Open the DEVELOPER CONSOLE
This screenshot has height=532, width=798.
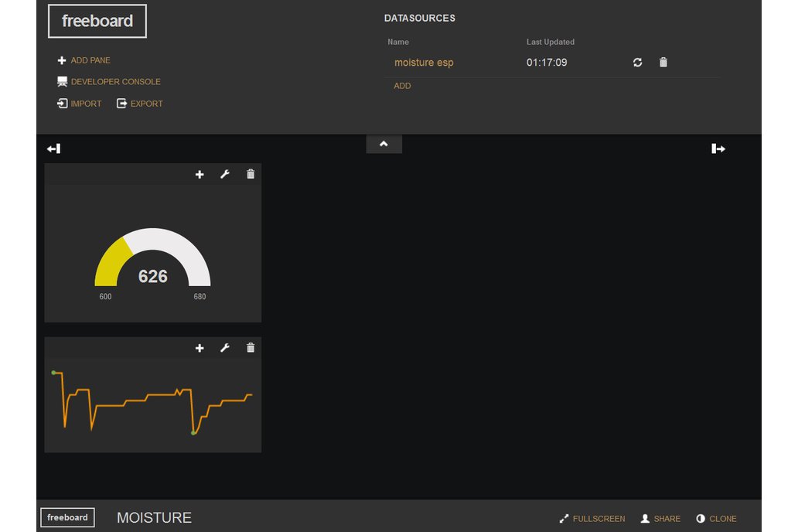click(x=108, y=82)
